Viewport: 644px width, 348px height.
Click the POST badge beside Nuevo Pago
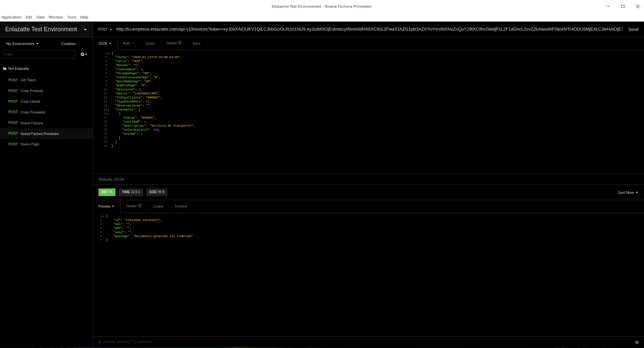click(13, 144)
